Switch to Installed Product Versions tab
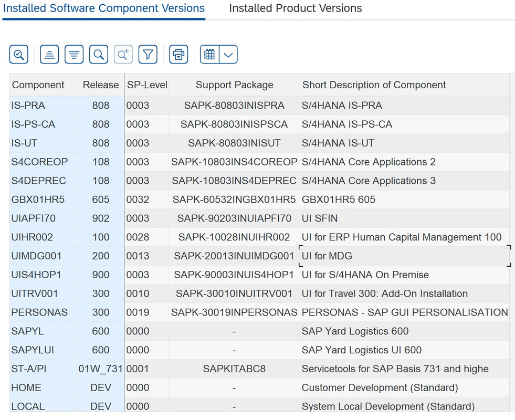The width and height of the screenshot is (515, 420). (x=295, y=8)
